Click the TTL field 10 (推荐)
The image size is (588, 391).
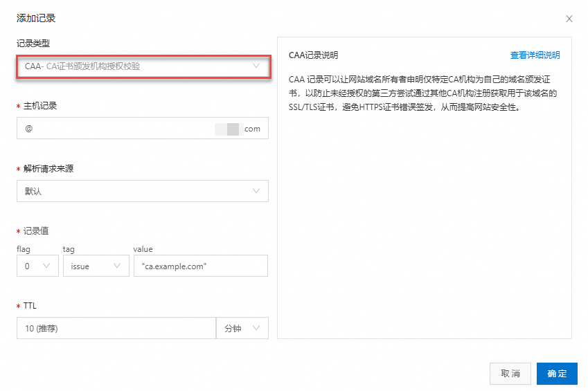tap(116, 328)
